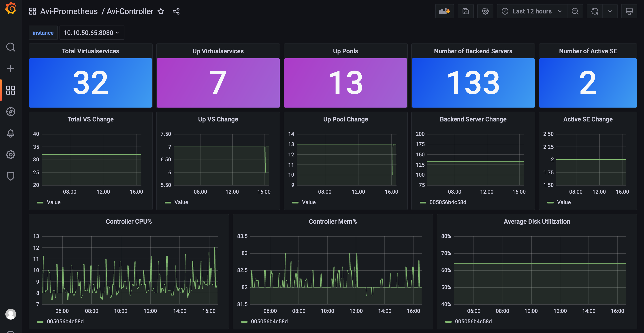The width and height of the screenshot is (644, 333).
Task: Click the 7 Up Virtualservices stat
Action: click(218, 83)
